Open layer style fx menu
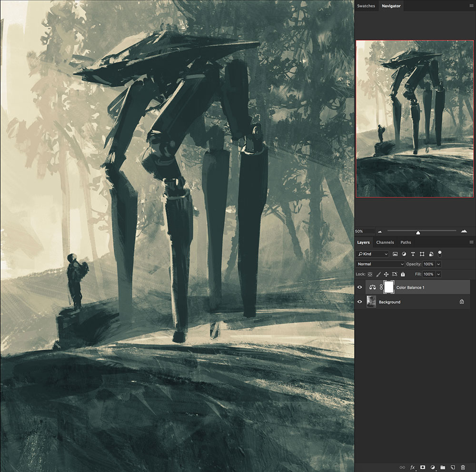The height and width of the screenshot is (472, 476). click(x=413, y=467)
